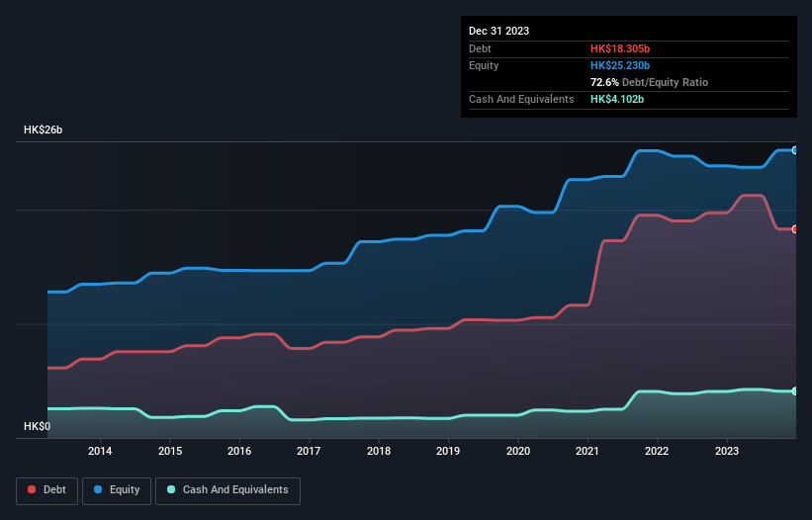Select the 2021 axis label
812x520 pixels.
pyautogui.click(x=587, y=451)
